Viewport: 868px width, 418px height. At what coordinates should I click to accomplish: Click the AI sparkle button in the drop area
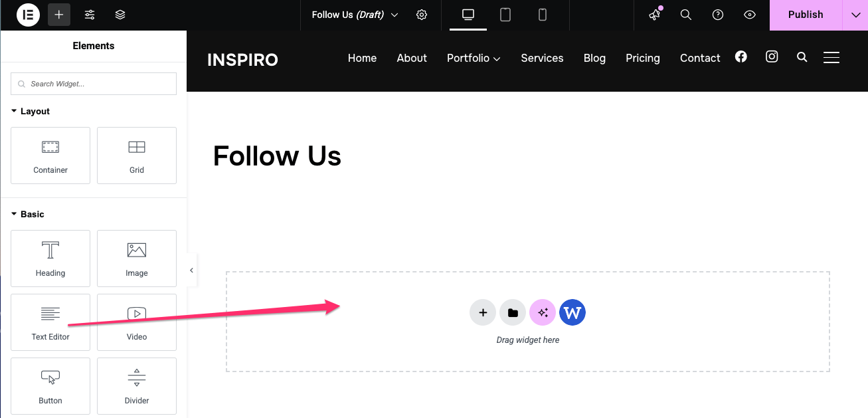[543, 312]
